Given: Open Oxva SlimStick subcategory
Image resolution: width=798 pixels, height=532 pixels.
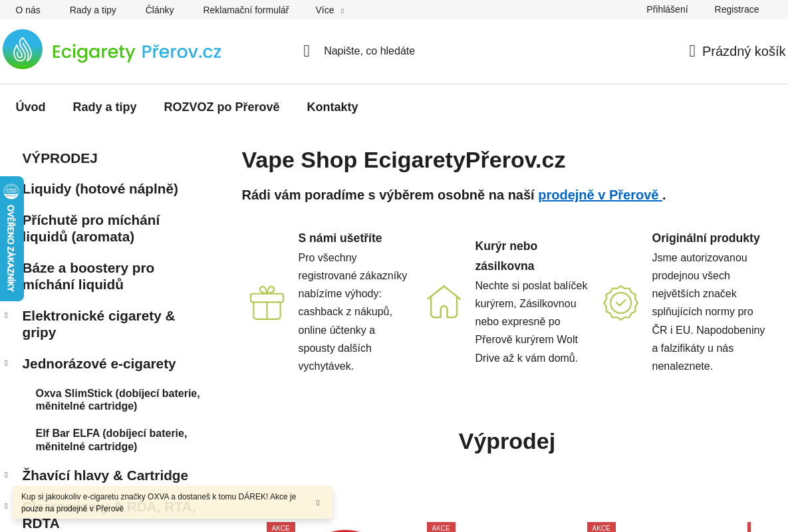Looking at the screenshot, I should (x=118, y=400).
